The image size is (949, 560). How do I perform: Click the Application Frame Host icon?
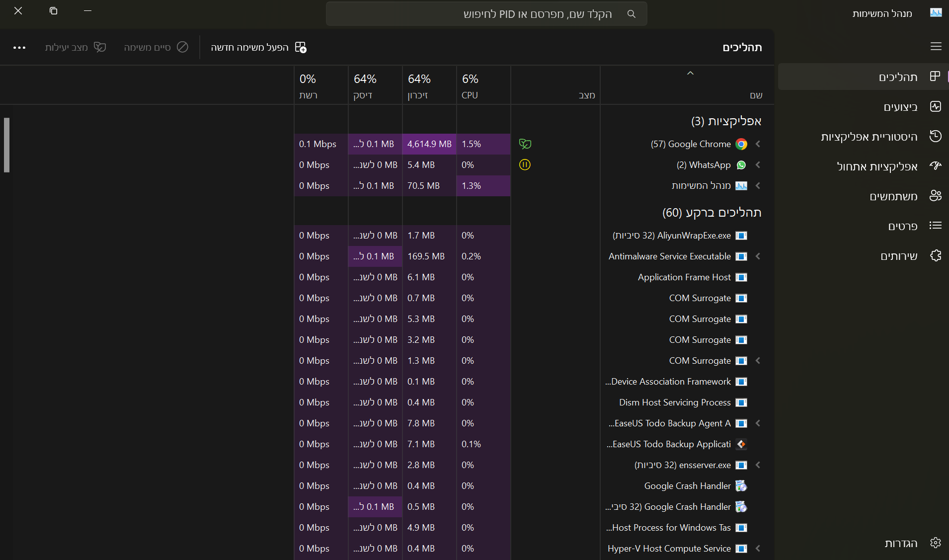[x=741, y=277]
